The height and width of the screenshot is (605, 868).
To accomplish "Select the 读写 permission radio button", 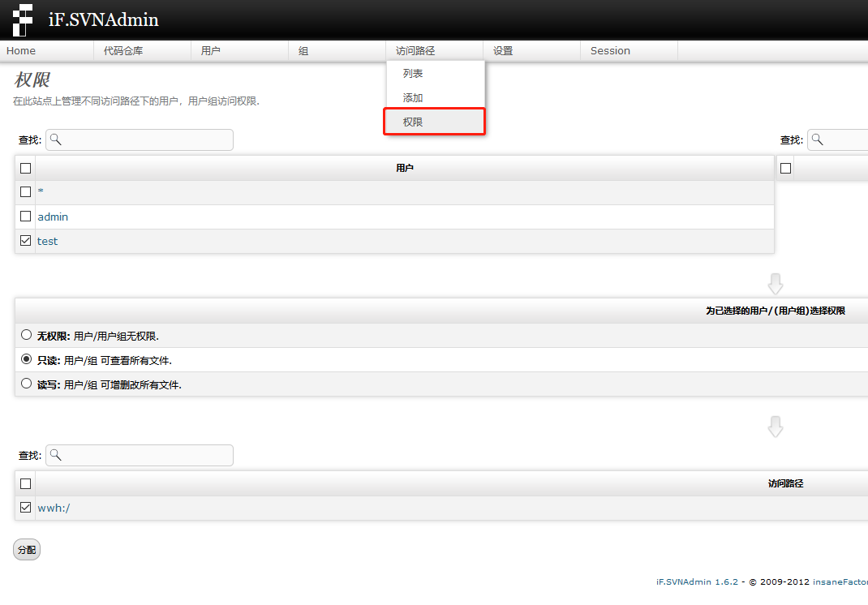I will point(27,384).
